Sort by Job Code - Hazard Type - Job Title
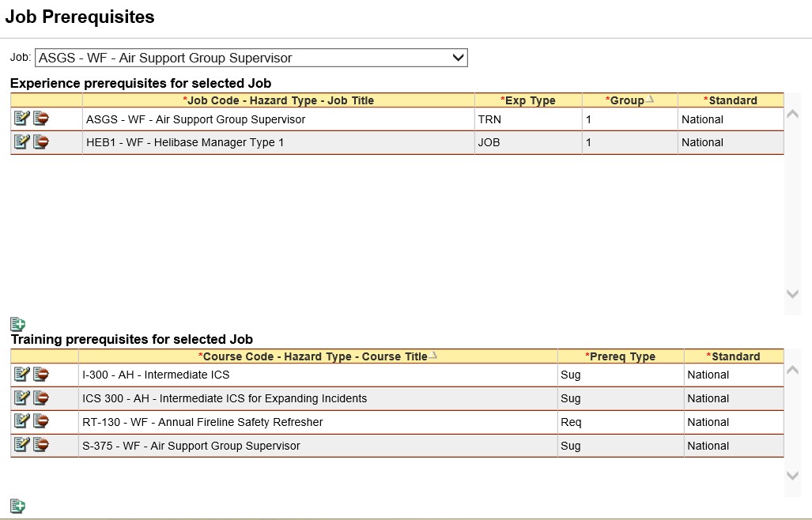Image resolution: width=812 pixels, height=520 pixels. (x=278, y=100)
